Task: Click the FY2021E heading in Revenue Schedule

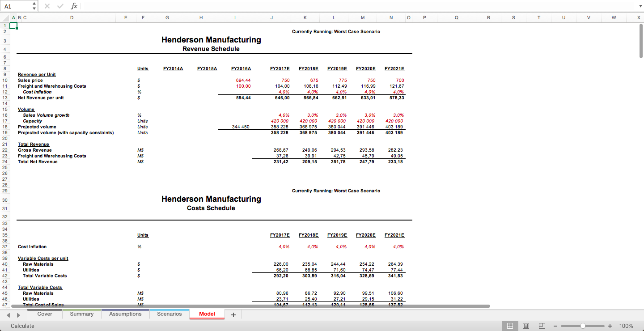Action: (x=394, y=69)
